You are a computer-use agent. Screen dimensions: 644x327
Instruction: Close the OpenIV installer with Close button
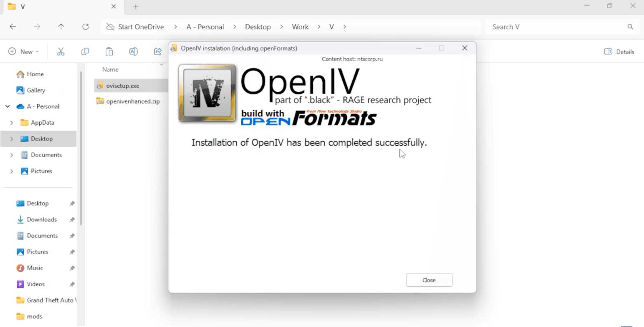point(429,280)
